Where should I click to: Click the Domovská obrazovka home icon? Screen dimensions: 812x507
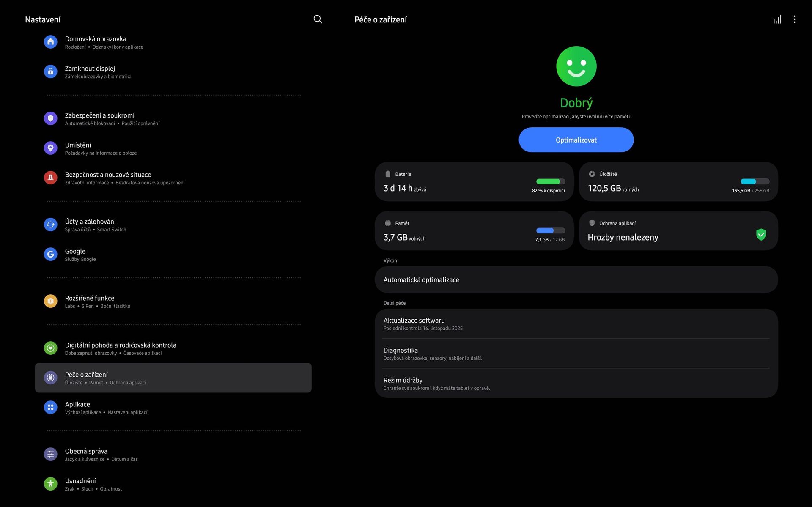[x=50, y=42]
